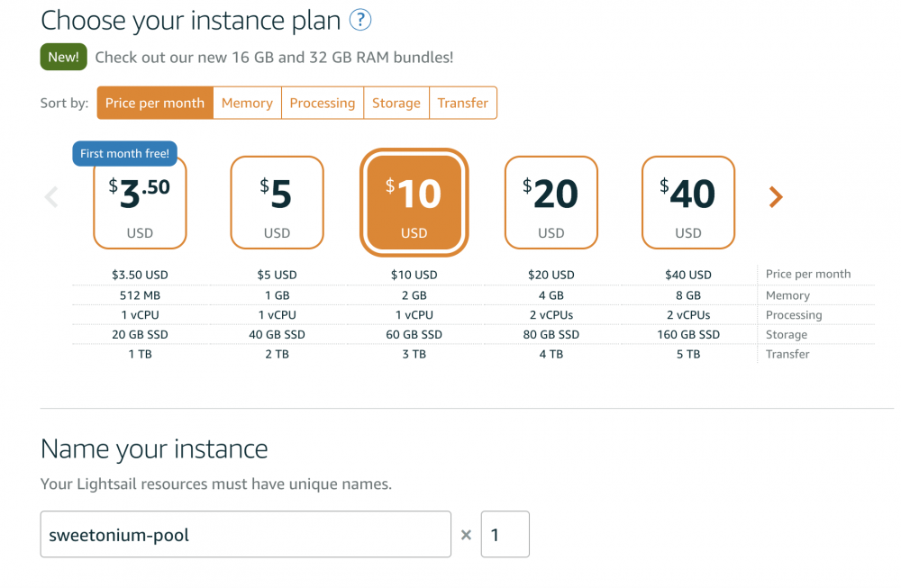Choose the $20 USD plan card
This screenshot has height=588, width=901.
coord(551,203)
